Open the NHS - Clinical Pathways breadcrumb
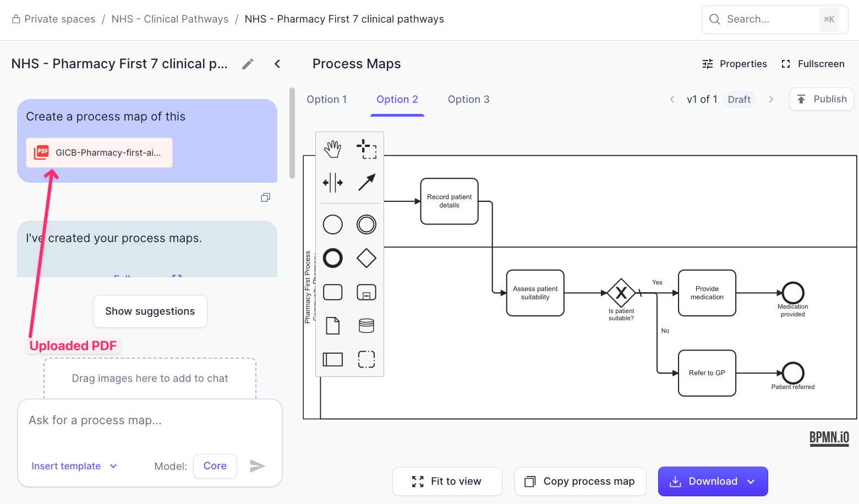Image resolution: width=859 pixels, height=504 pixels. pyautogui.click(x=169, y=19)
